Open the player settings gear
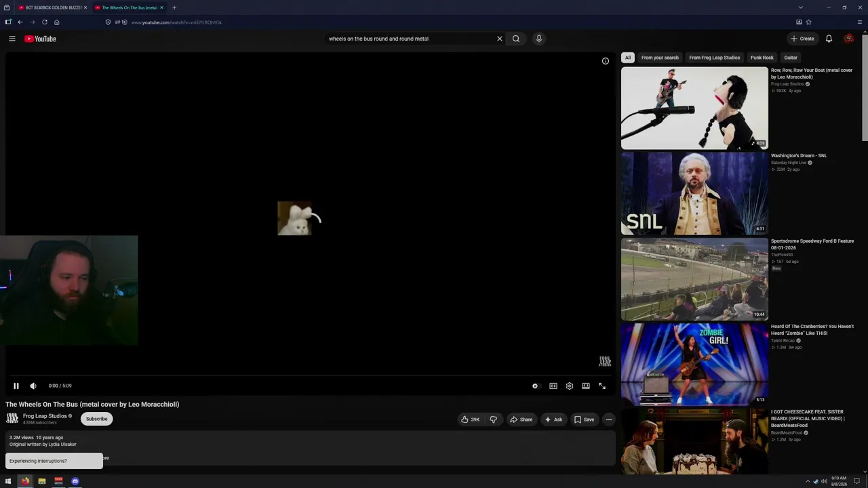 click(x=570, y=386)
